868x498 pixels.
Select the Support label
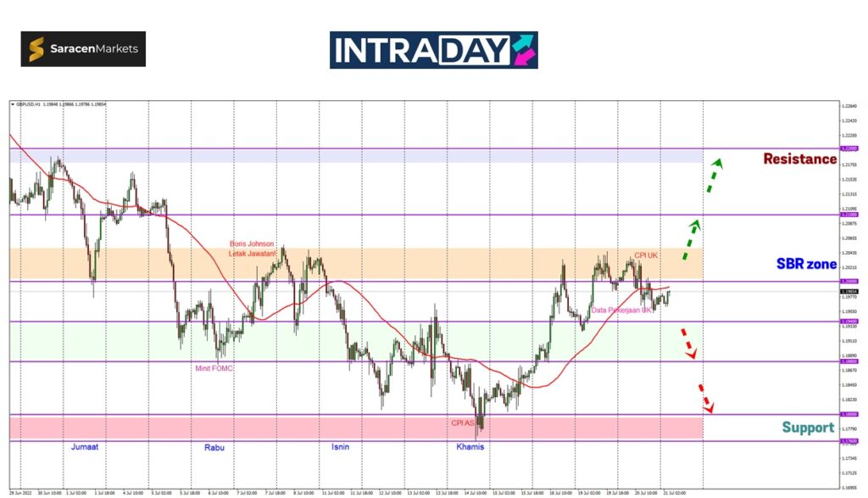(808, 428)
